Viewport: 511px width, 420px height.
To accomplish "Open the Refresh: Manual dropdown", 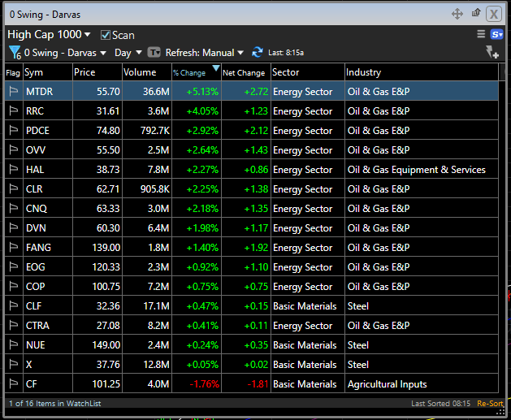I will pyautogui.click(x=204, y=53).
